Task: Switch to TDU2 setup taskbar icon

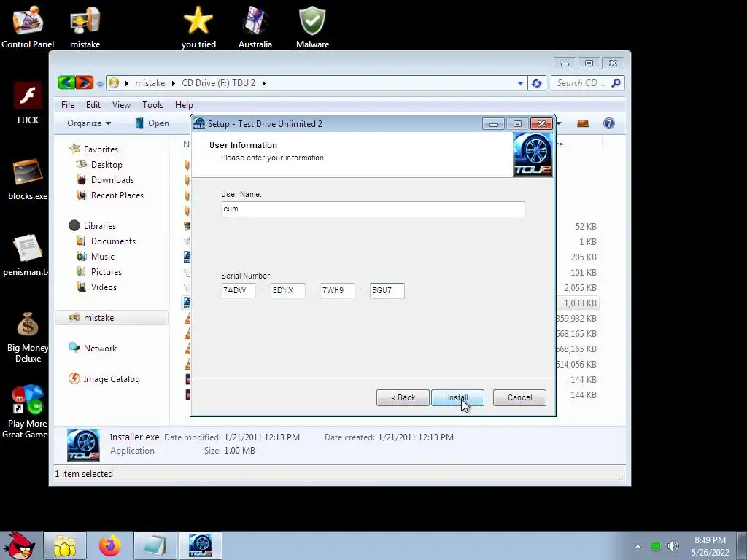Action: point(201,545)
